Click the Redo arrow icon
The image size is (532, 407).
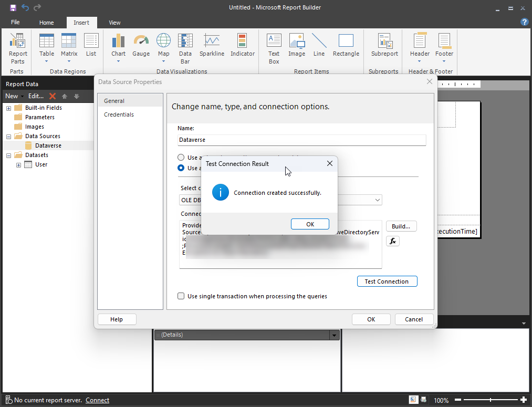pyautogui.click(x=37, y=7)
